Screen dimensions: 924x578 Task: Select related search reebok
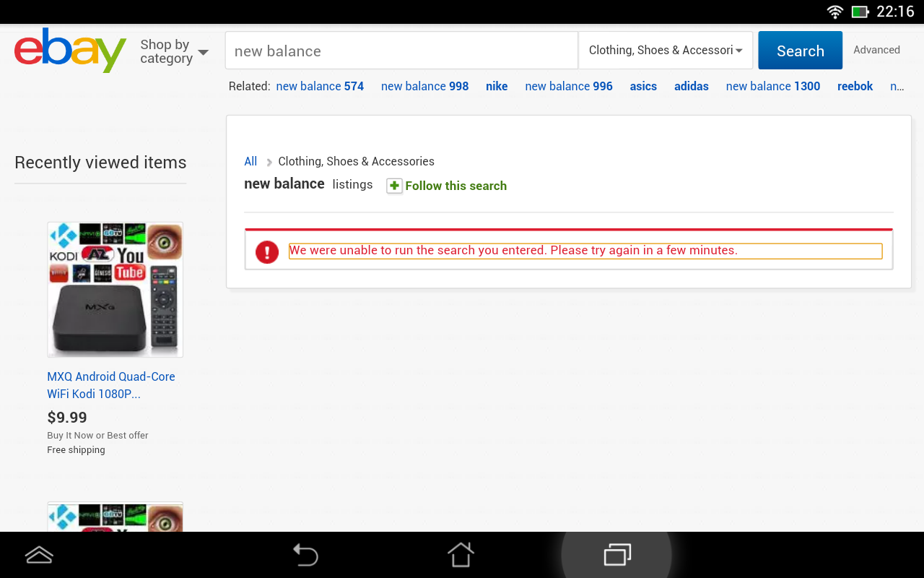pyautogui.click(x=855, y=86)
